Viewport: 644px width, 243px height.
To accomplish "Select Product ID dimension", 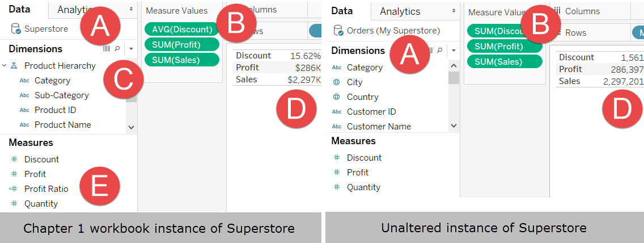I will (55, 110).
